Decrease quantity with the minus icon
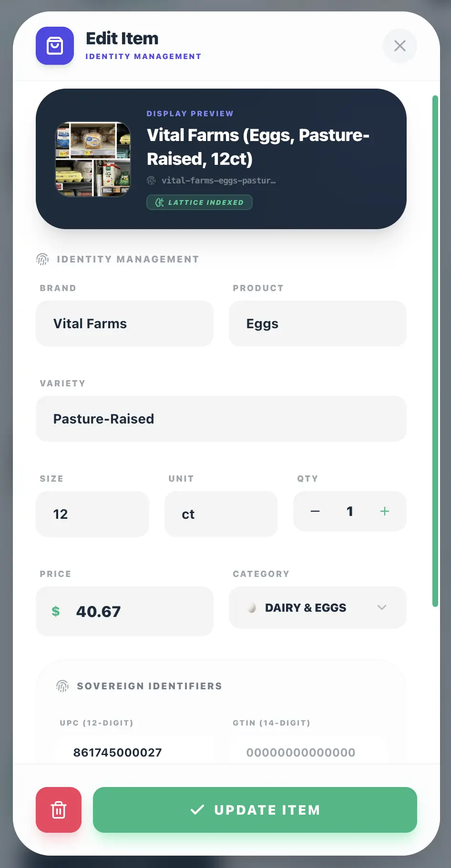 click(315, 511)
